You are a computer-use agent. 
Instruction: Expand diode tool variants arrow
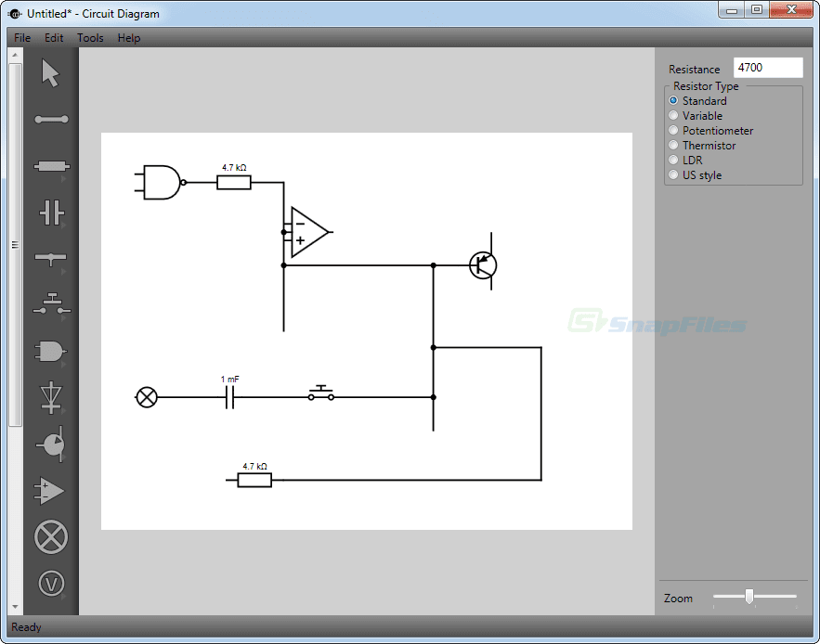(x=64, y=410)
